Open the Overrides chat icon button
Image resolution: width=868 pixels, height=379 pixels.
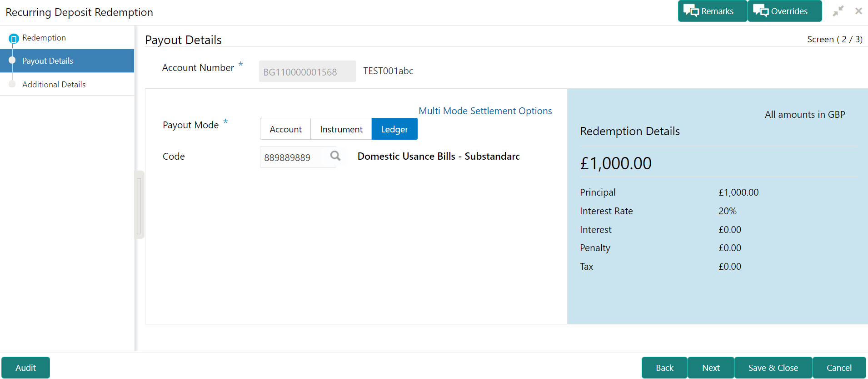[761, 11]
